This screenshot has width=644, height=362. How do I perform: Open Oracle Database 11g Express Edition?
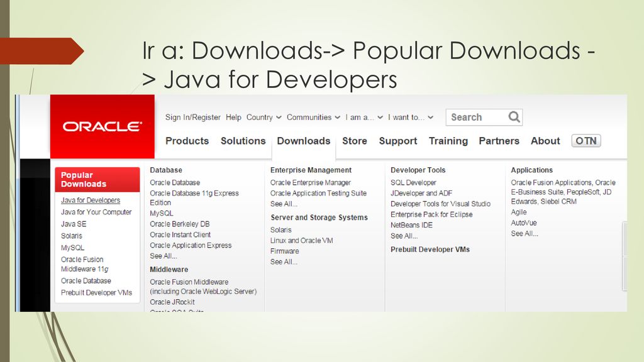click(x=194, y=198)
